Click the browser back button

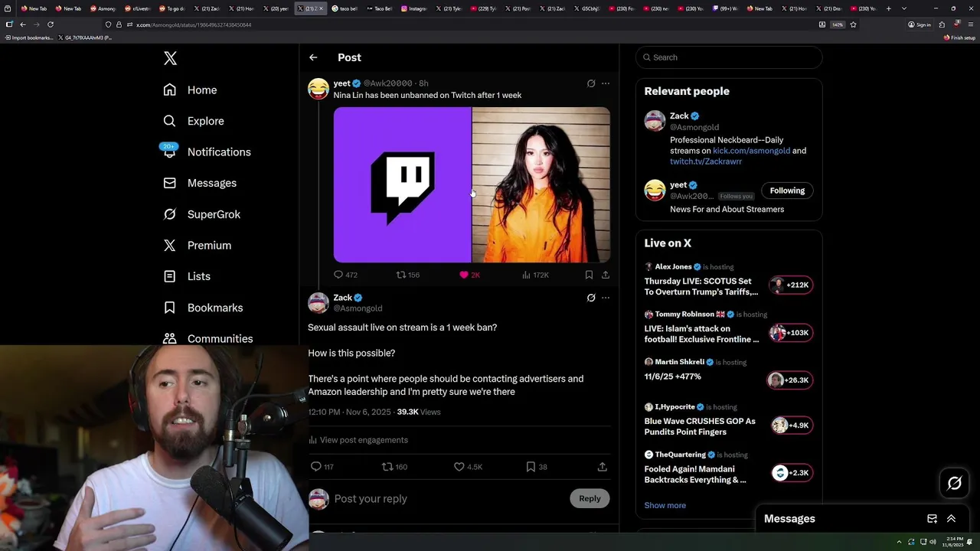(22, 24)
